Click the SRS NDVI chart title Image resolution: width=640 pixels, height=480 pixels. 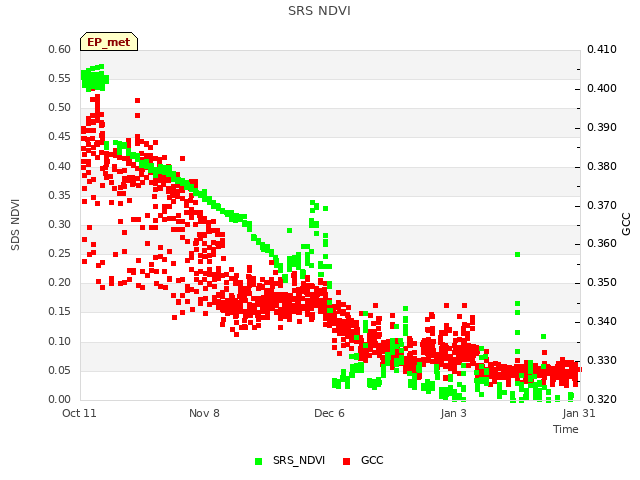tap(319, 11)
